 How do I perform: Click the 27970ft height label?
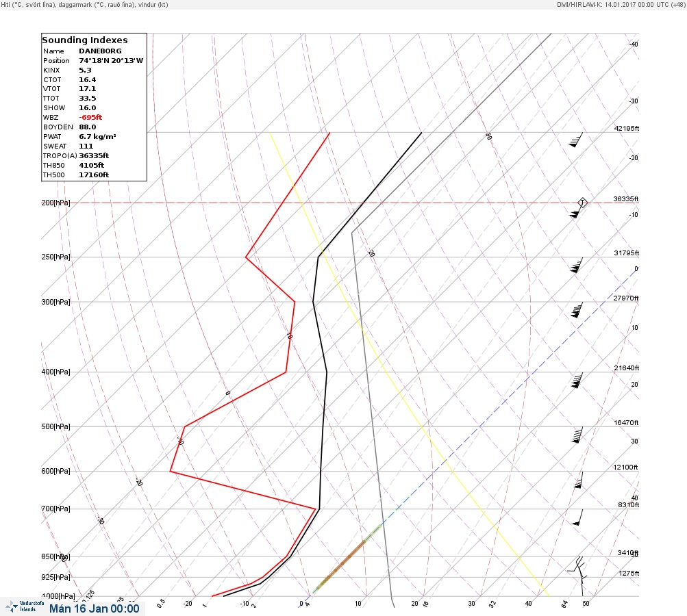[x=626, y=298]
